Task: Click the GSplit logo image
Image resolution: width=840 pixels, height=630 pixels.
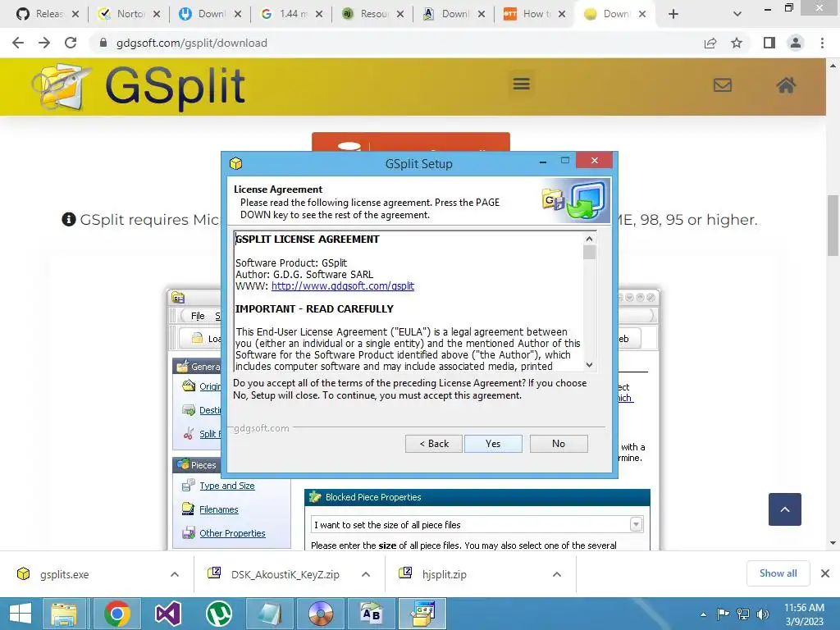Action: tap(139, 87)
